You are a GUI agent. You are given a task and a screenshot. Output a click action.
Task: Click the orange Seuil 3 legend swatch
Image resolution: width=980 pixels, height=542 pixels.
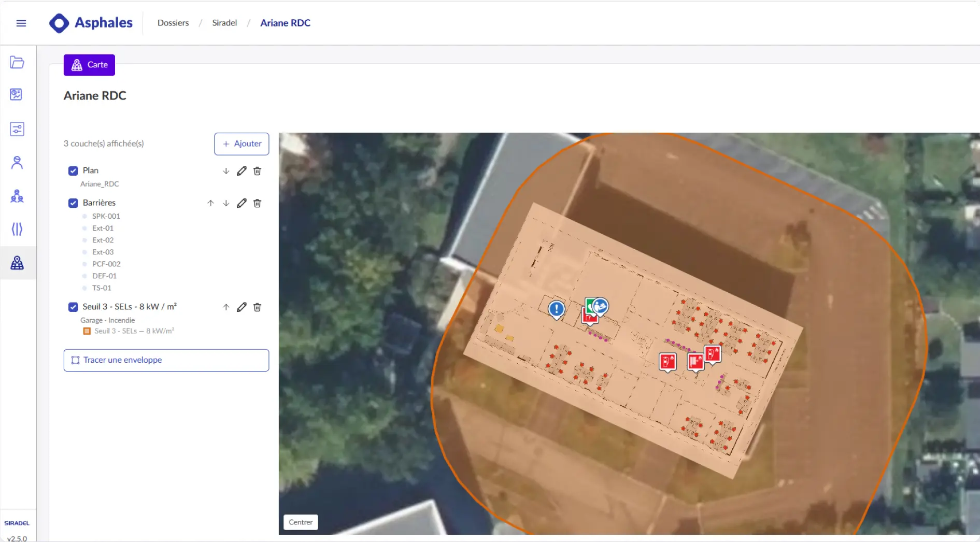click(x=87, y=331)
